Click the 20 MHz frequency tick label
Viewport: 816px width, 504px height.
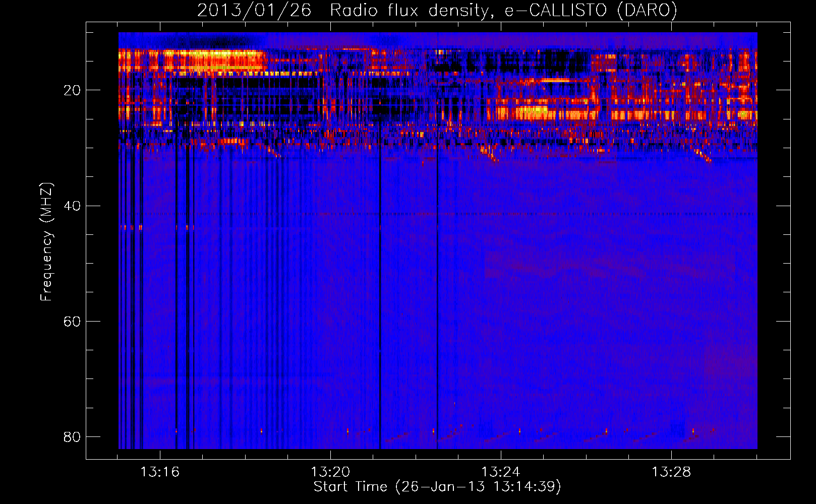coord(72,90)
